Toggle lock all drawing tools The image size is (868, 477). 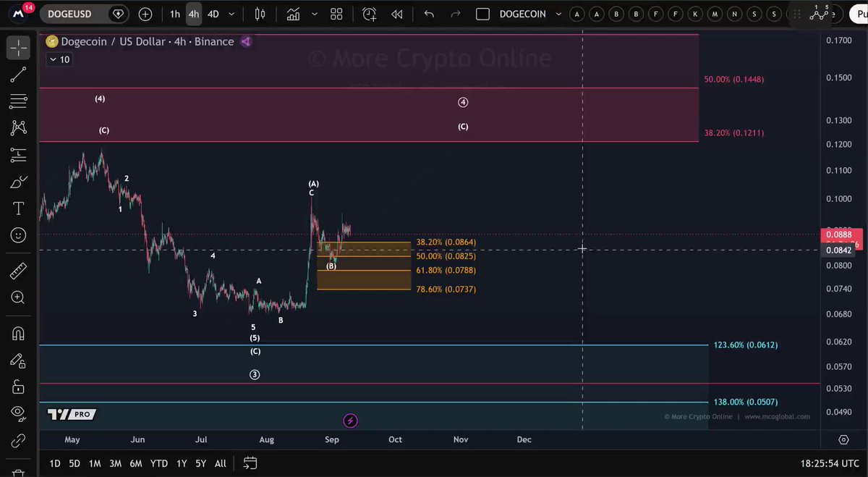tap(18, 387)
